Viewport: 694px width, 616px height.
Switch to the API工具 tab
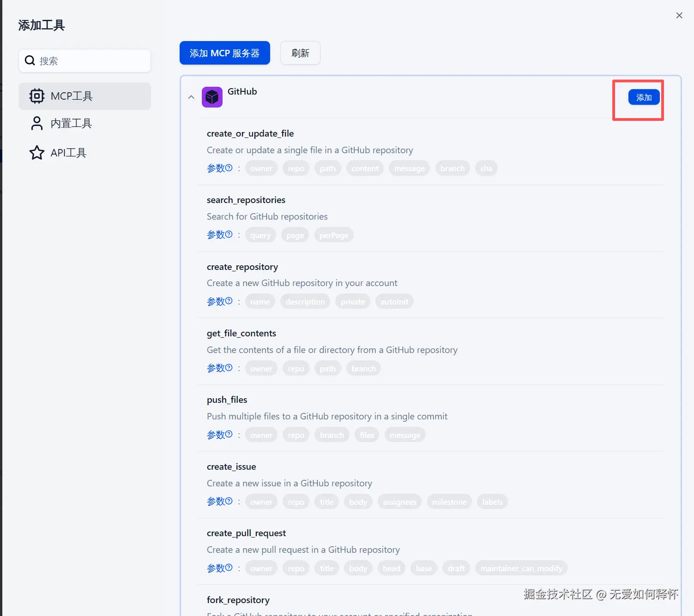pyautogui.click(x=84, y=153)
